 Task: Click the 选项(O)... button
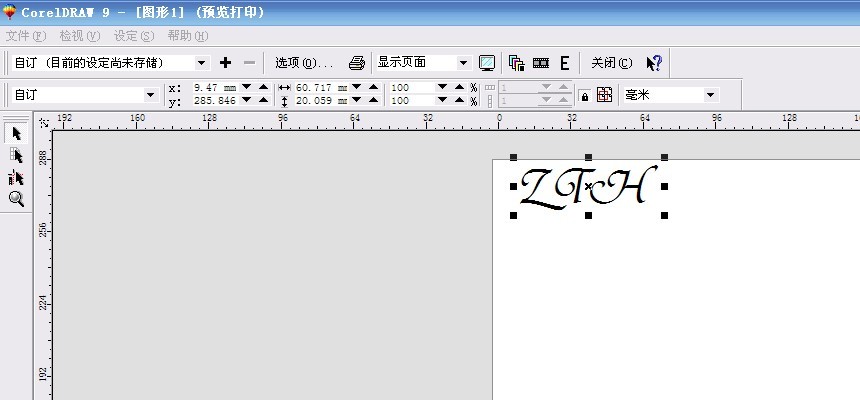(x=304, y=63)
